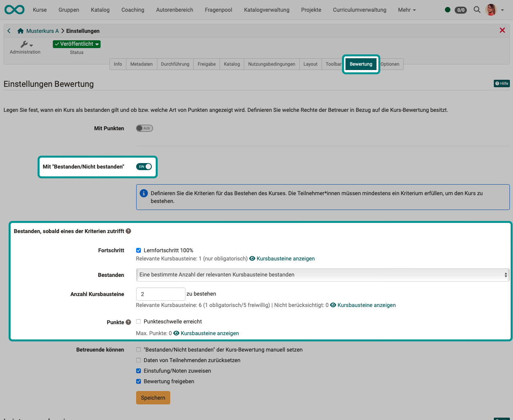This screenshot has width=513, height=420.
Task: Uncheck Lernfortschritt 100%
Action: [x=139, y=250]
